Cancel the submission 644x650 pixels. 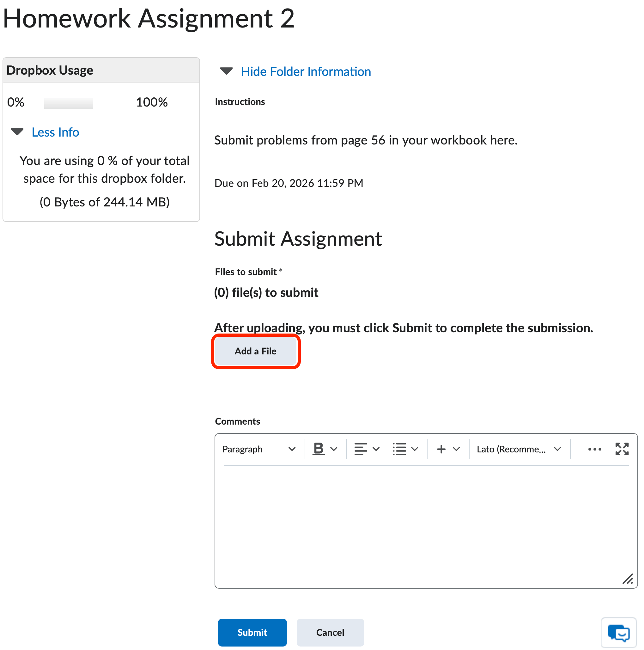pyautogui.click(x=330, y=632)
